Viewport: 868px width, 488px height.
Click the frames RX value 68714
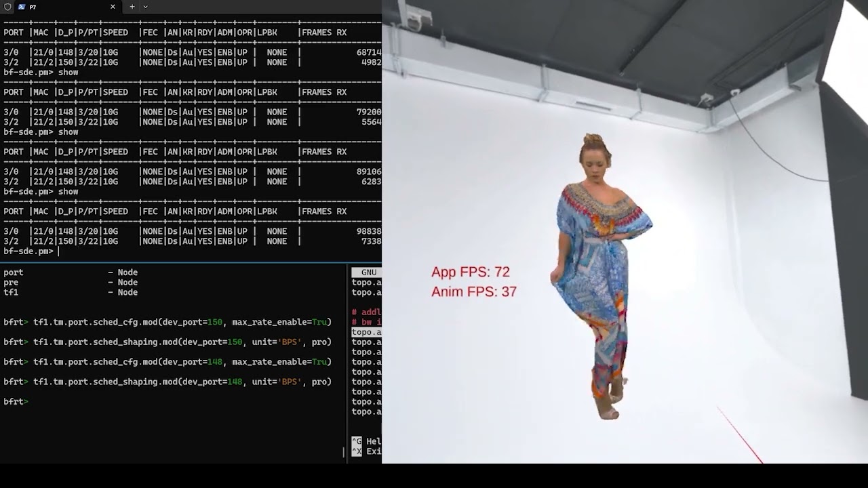click(x=369, y=52)
